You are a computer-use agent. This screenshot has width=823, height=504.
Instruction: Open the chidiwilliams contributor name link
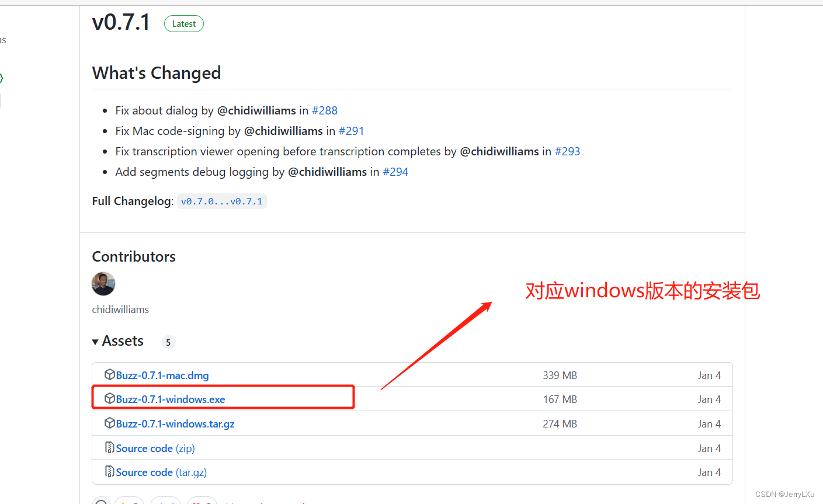pos(120,310)
